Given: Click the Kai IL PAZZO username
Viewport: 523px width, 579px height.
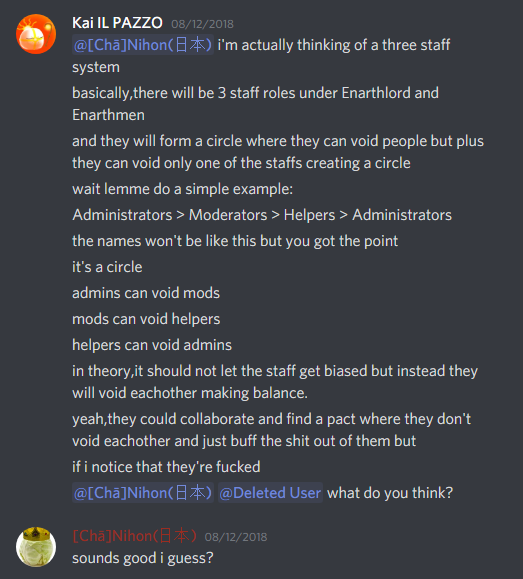Looking at the screenshot, I should point(117,23).
